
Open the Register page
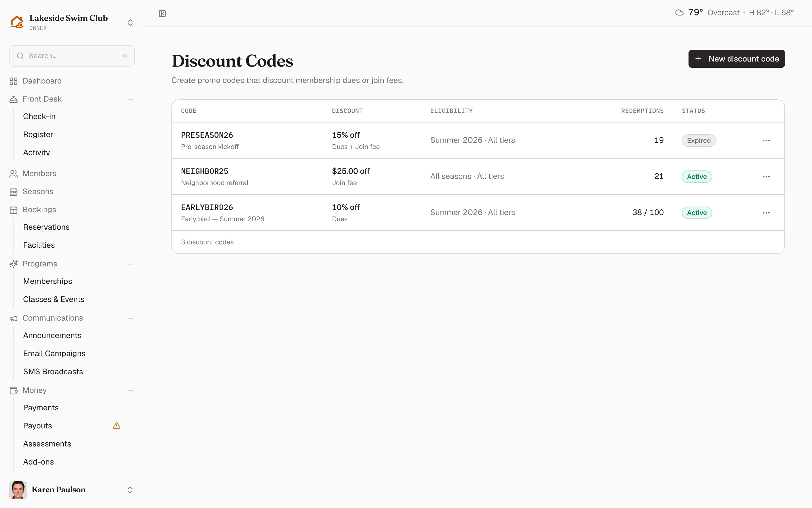click(x=38, y=134)
